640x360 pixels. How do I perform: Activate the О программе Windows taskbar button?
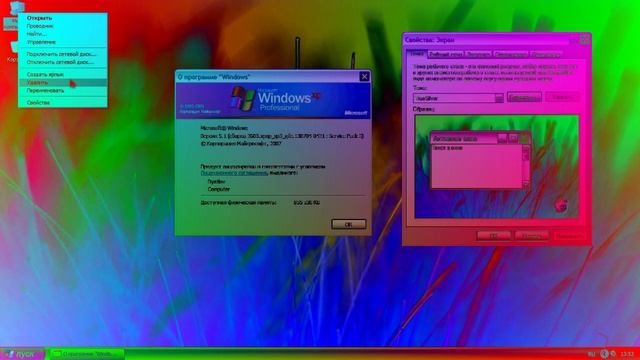[87, 354]
